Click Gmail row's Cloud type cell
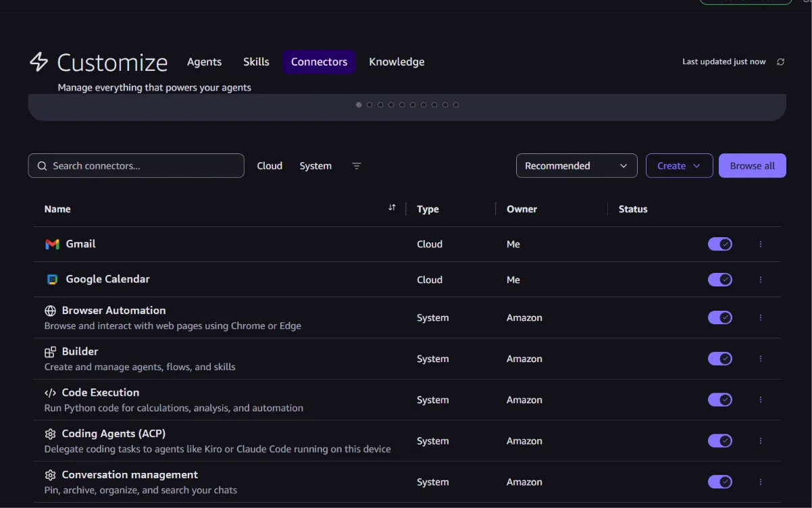Screen dimensions: 812x508 coord(430,244)
